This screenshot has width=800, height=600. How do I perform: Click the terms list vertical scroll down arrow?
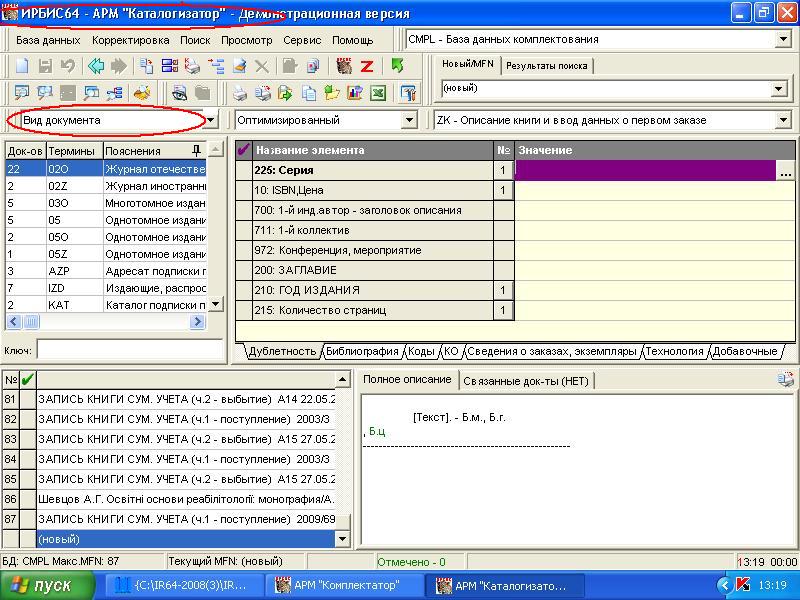coord(216,305)
